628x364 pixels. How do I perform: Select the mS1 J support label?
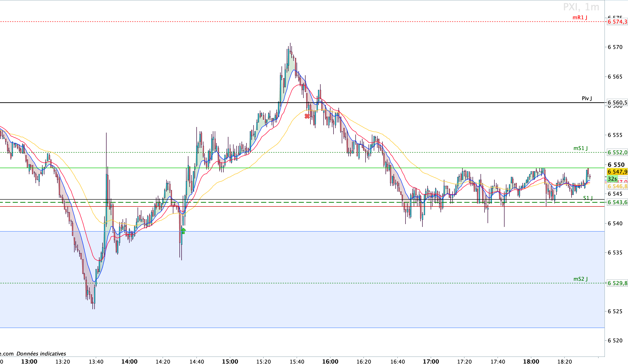pos(580,148)
